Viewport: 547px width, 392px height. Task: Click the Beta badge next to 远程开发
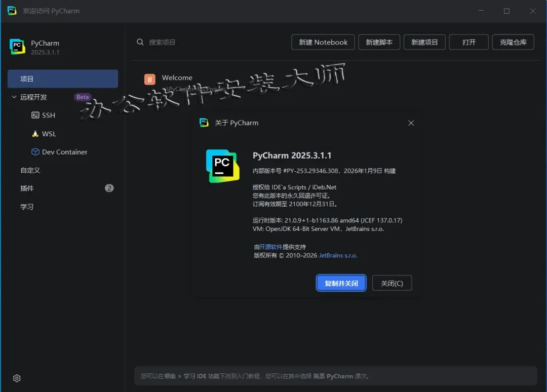click(83, 97)
